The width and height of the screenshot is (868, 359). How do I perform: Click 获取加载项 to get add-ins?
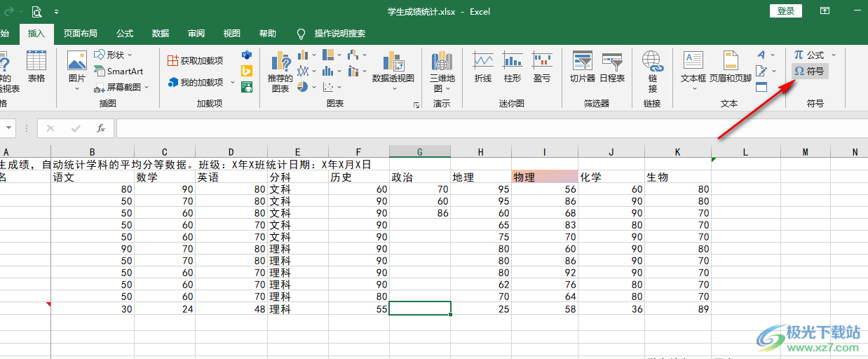(195, 61)
